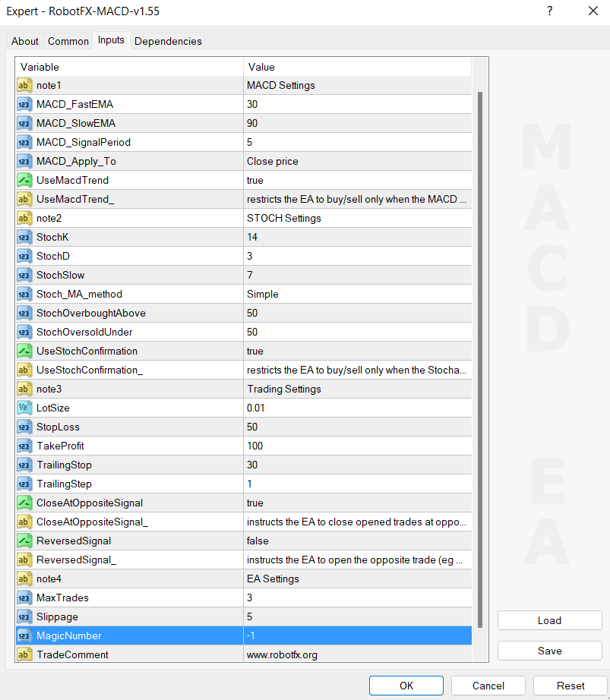Screen dimensions: 610x700
Task: Open the Stoch_MA_method Simple value
Action: (358, 294)
